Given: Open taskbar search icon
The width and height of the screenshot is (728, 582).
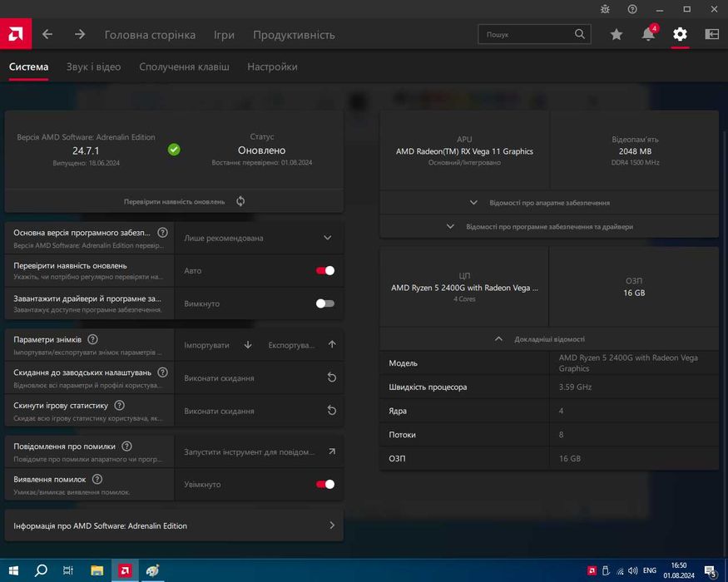Looking at the screenshot, I should click(x=41, y=570).
